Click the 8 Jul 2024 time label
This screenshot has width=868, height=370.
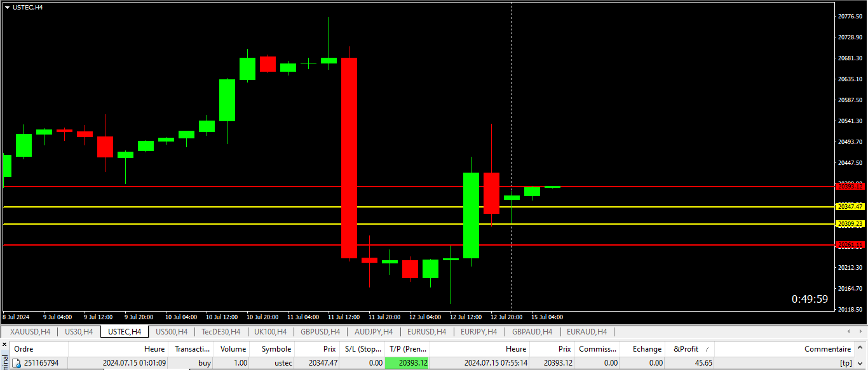coord(16,317)
